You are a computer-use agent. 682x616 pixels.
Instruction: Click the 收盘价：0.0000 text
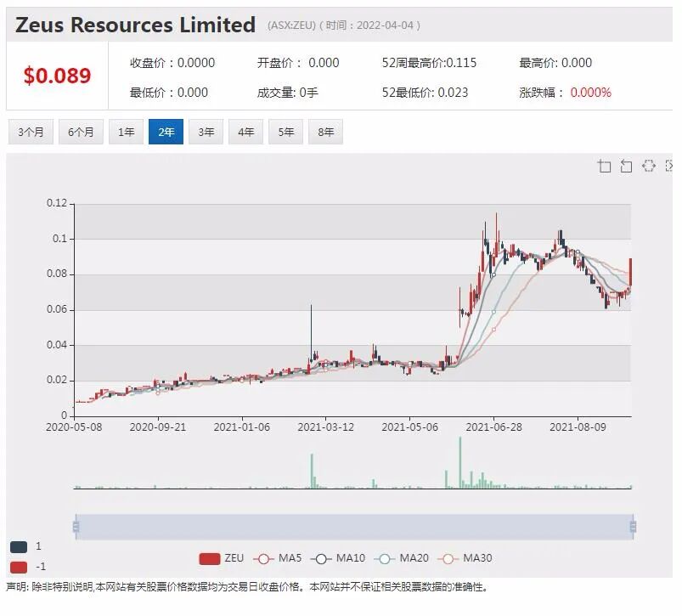pos(172,63)
